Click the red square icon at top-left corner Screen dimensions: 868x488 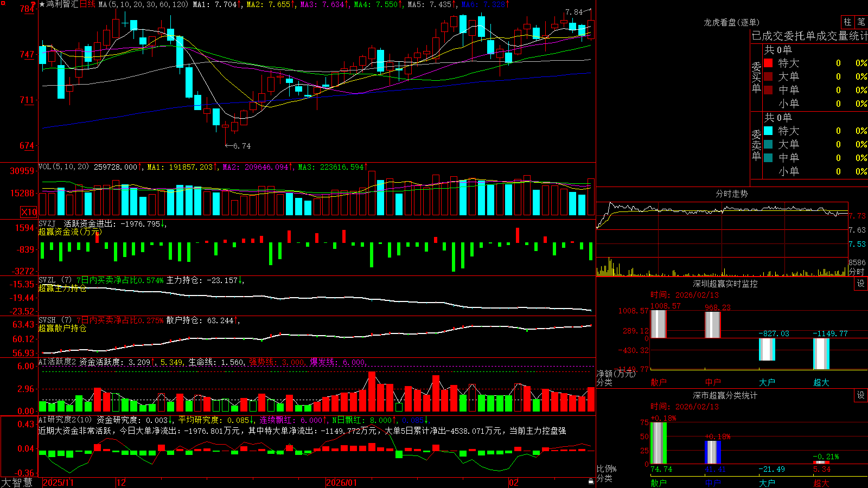[x=3, y=3]
